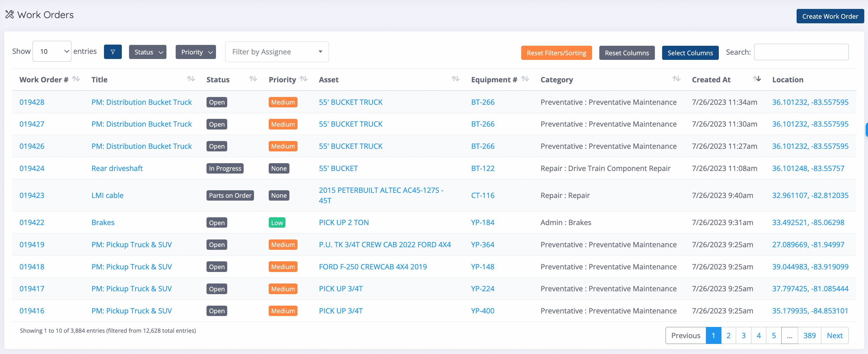Viewport: 868px width, 354px height.
Task: Click Reset Columns button
Action: click(x=627, y=53)
